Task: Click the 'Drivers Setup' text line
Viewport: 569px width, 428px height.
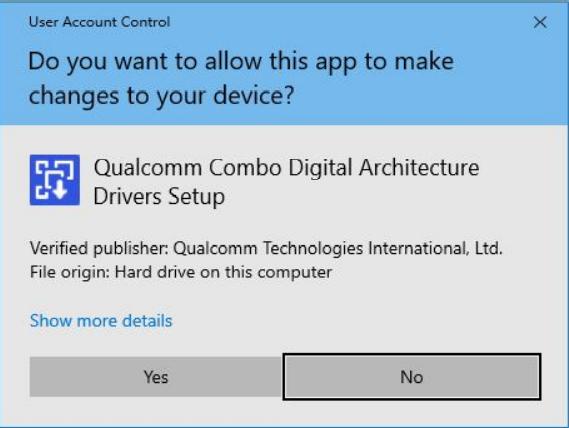Action: click(159, 197)
